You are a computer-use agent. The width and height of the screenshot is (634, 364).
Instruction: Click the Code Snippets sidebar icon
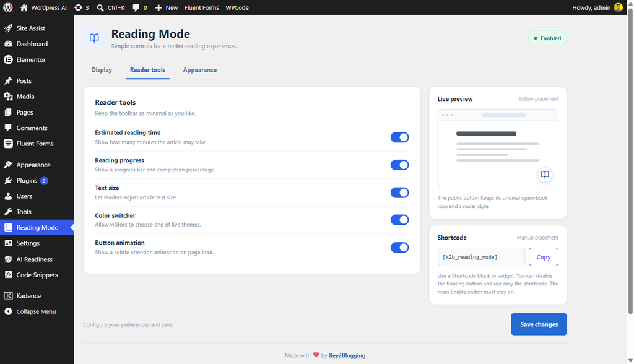8,275
